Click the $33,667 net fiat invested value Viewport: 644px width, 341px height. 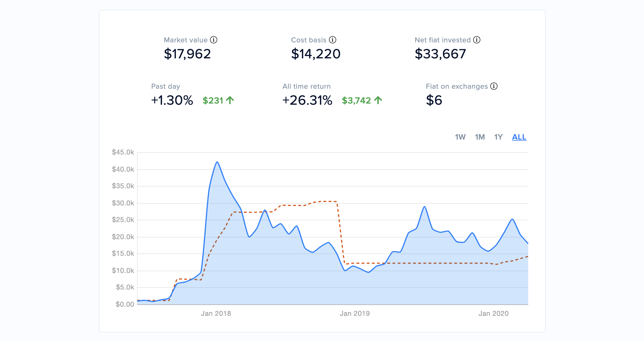(440, 54)
